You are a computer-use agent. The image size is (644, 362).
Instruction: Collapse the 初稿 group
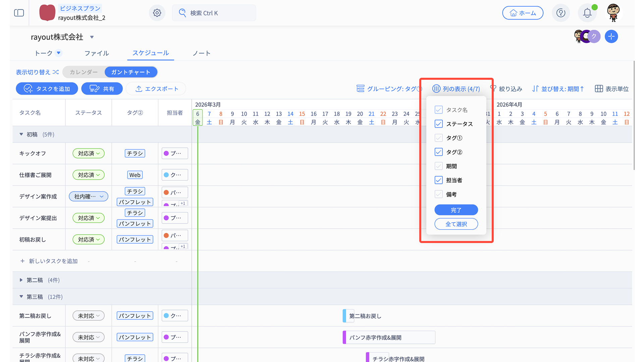point(21,134)
